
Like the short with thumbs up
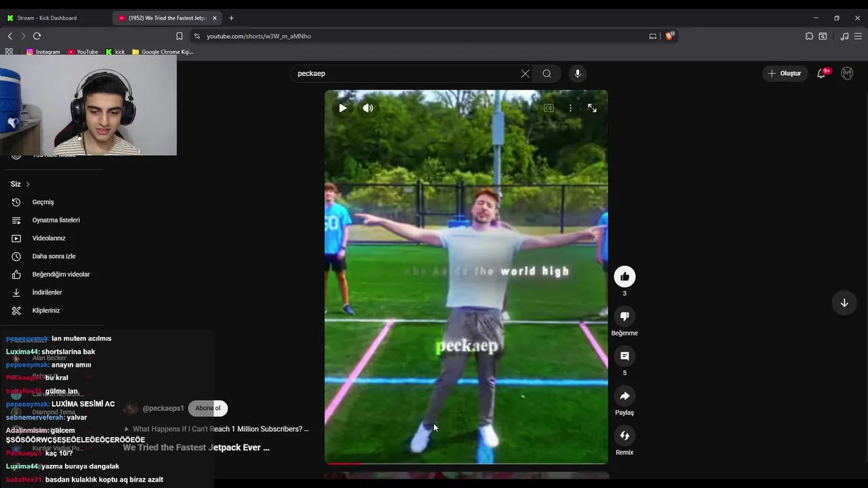[625, 276]
